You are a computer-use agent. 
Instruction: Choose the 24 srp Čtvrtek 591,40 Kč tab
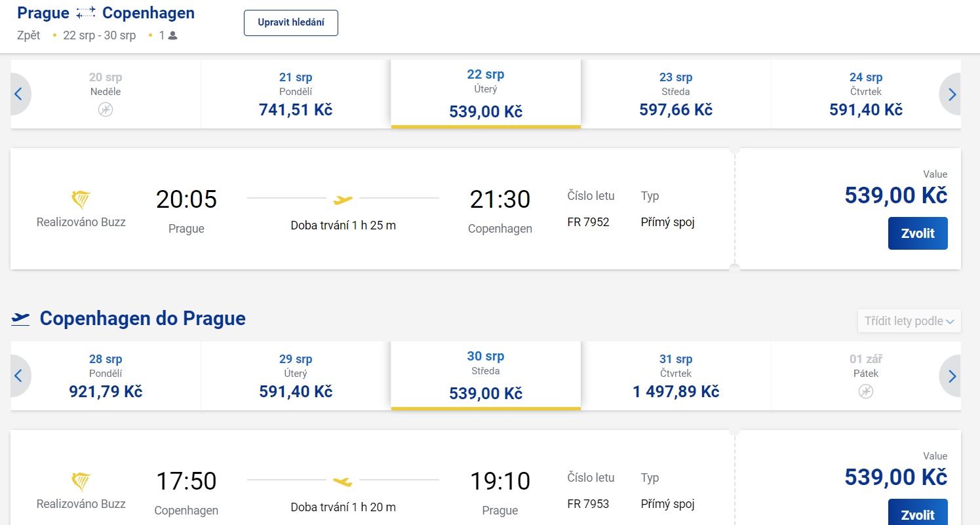(866, 94)
